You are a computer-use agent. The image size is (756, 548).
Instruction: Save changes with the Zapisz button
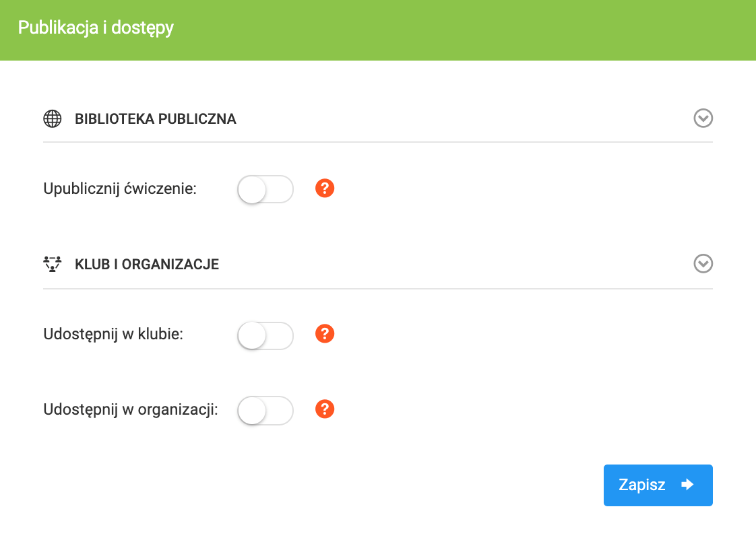tap(657, 485)
